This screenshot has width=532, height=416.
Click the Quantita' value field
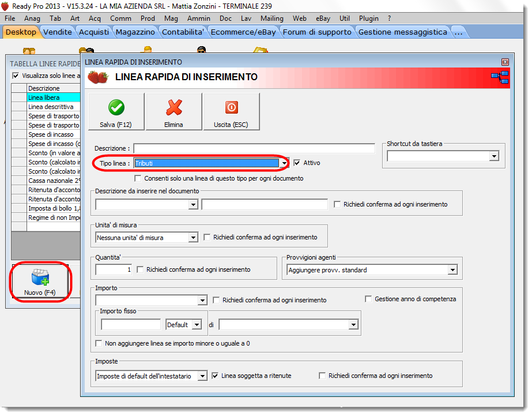tap(114, 269)
